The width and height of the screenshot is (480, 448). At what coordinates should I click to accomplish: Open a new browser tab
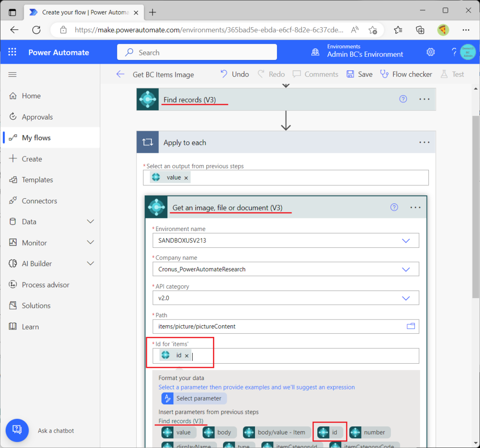[152, 12]
